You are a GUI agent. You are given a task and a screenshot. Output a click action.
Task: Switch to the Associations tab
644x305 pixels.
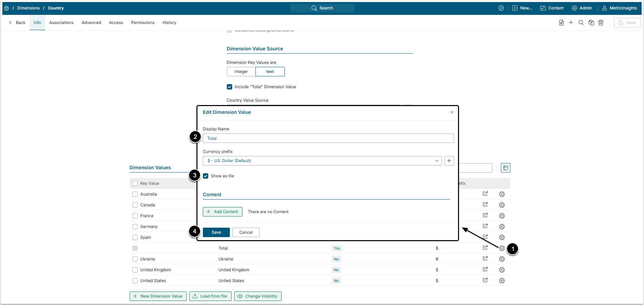tap(61, 23)
